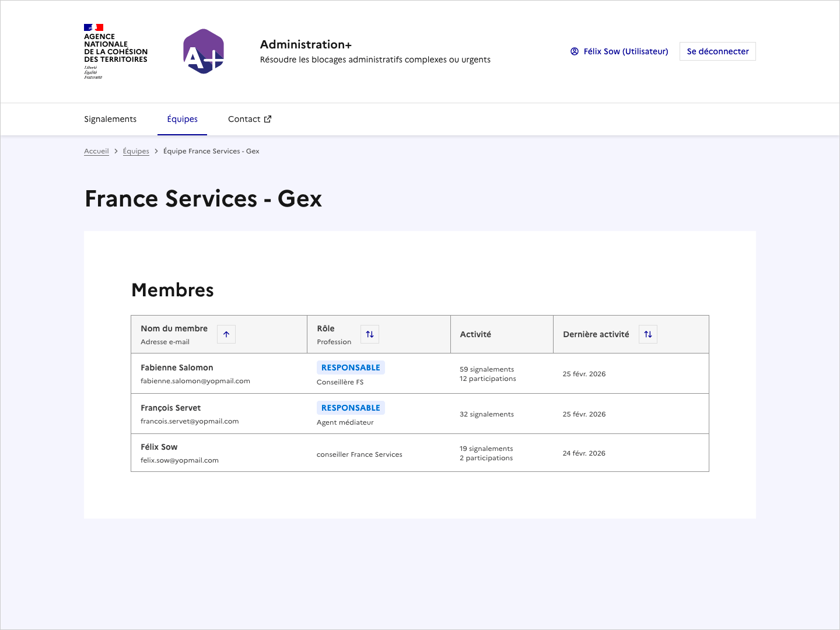The height and width of the screenshot is (630, 840).
Task: Open Félix Sow (Utilisateur) profile link
Action: click(x=625, y=51)
